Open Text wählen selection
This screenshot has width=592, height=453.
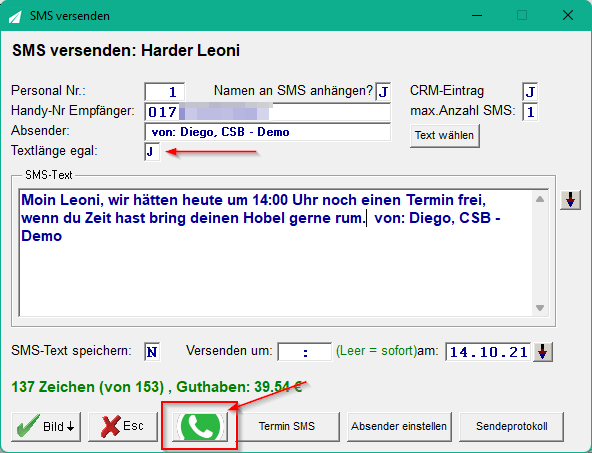(445, 136)
